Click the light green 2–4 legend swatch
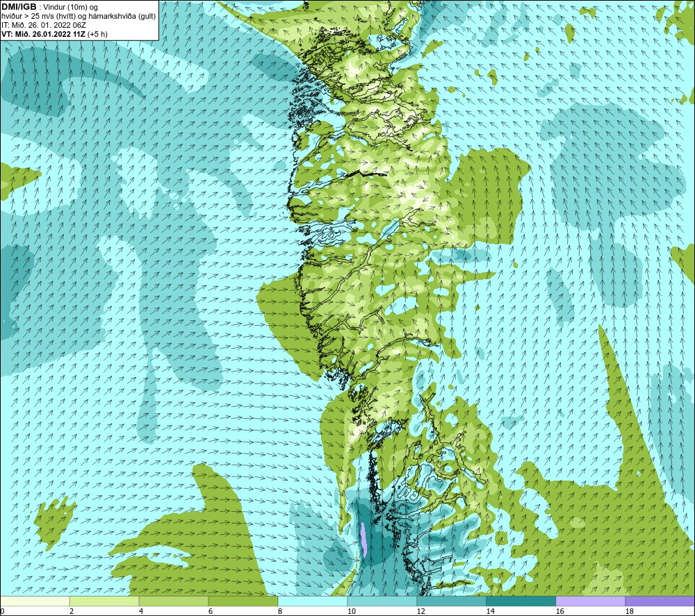Screen dimensions: 695x616 pyautogui.click(x=104, y=601)
